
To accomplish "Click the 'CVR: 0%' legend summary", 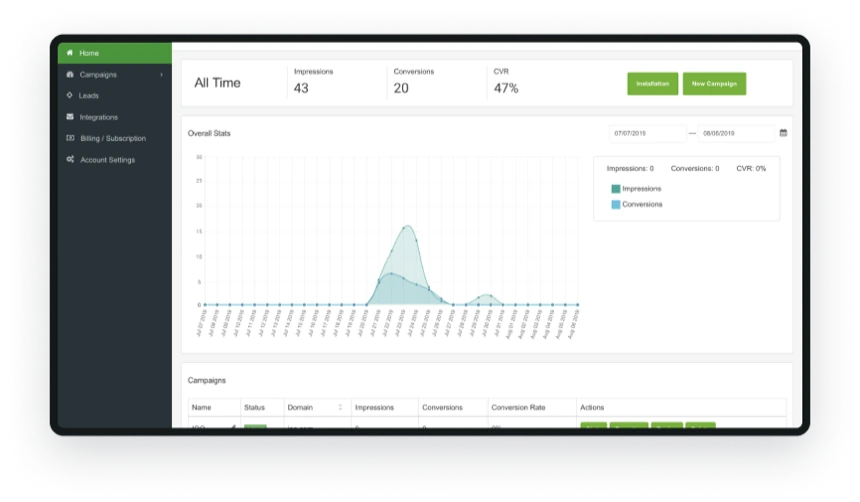I will 751,168.
